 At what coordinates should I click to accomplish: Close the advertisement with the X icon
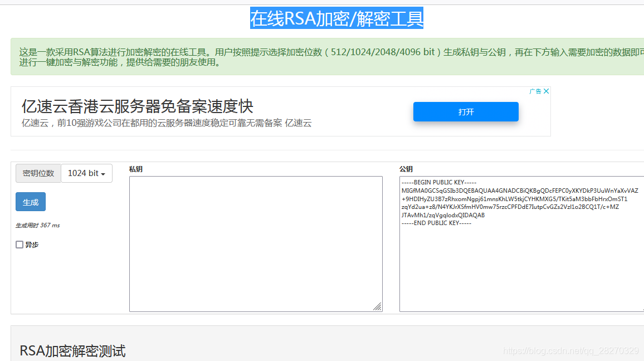546,91
